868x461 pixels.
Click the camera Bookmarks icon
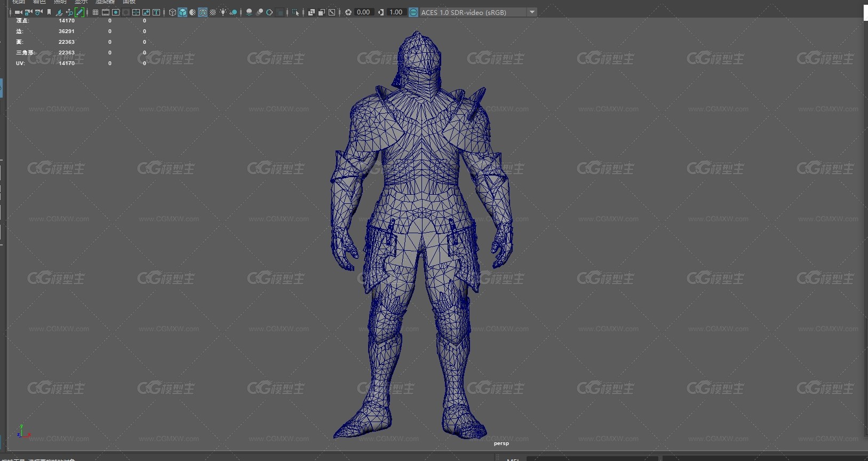pos(49,12)
